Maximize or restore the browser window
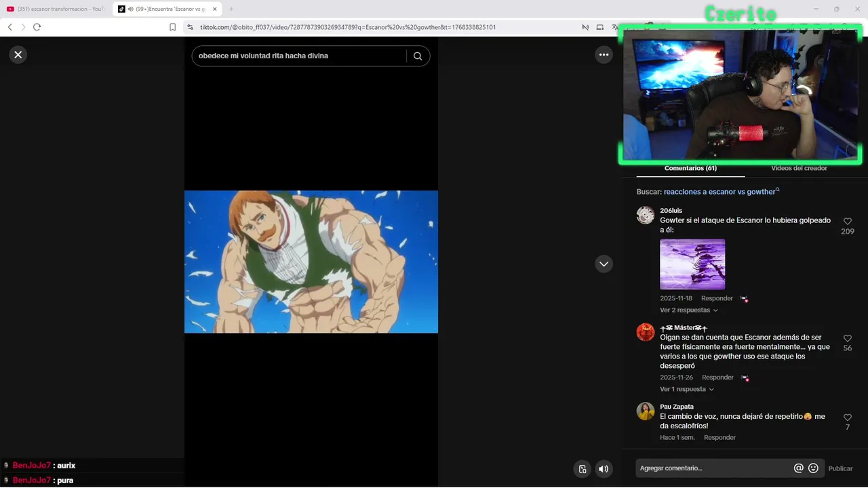868x488 pixels. coord(836,9)
